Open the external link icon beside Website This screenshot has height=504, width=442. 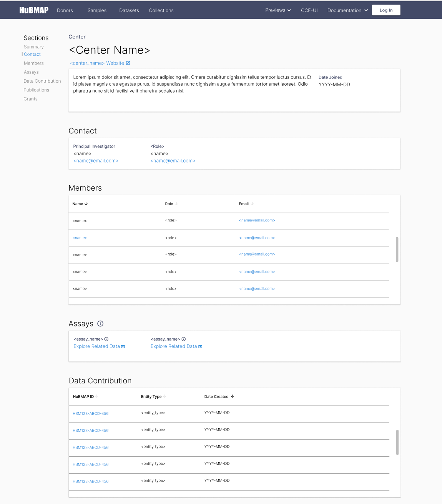click(x=128, y=63)
